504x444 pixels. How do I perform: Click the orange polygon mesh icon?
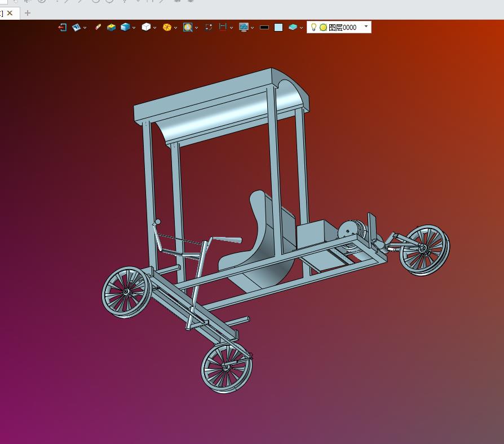(x=167, y=27)
